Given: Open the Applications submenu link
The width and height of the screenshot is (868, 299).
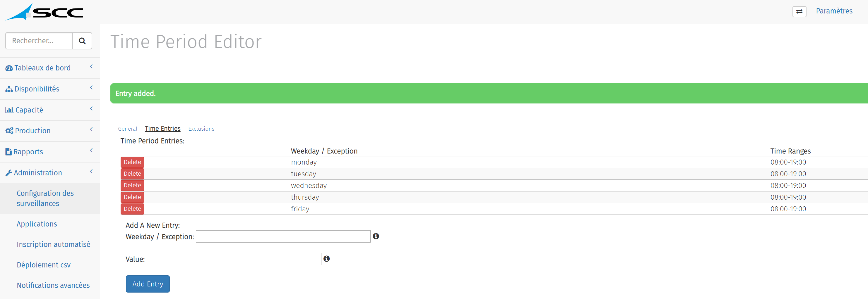Looking at the screenshot, I should click(37, 224).
